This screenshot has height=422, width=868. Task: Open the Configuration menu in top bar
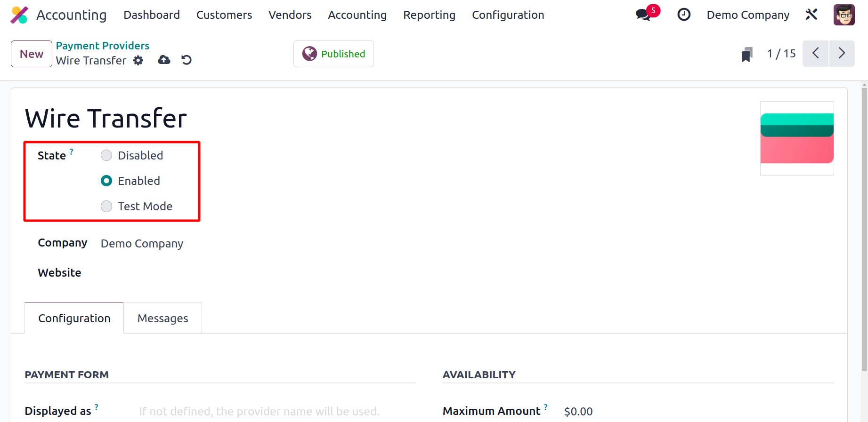coord(508,15)
